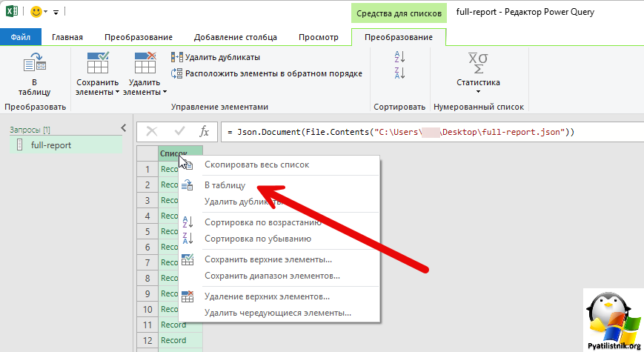
Task: Click the ribbon sort descending Z-A icon
Action: [x=399, y=73]
